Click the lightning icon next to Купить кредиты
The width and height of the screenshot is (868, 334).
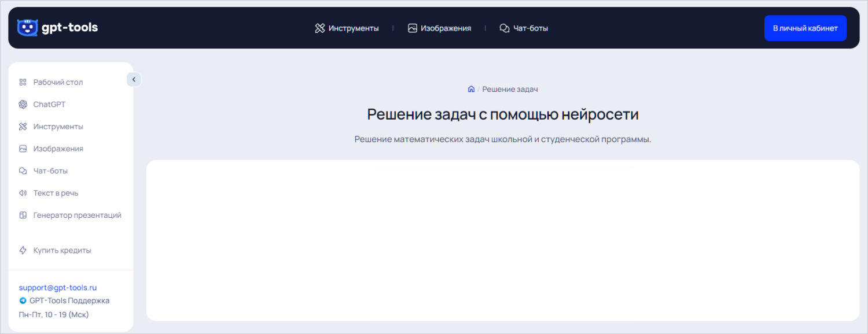click(x=23, y=250)
